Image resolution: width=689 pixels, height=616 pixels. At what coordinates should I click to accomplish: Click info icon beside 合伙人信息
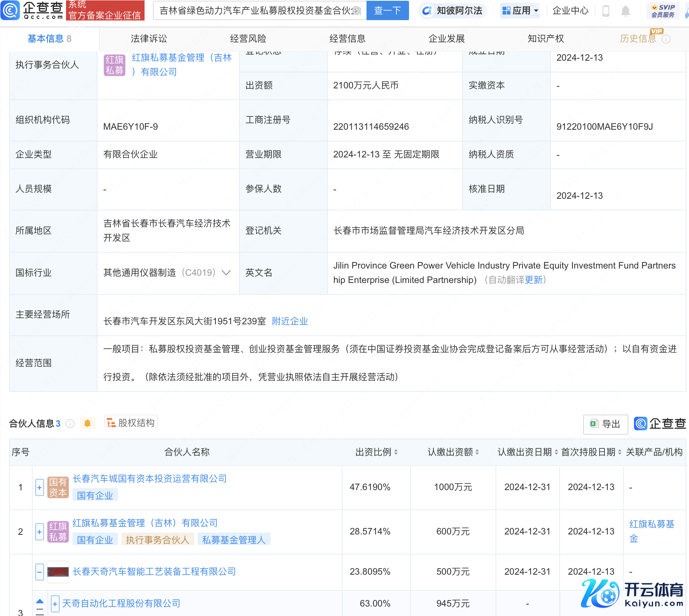click(x=70, y=424)
